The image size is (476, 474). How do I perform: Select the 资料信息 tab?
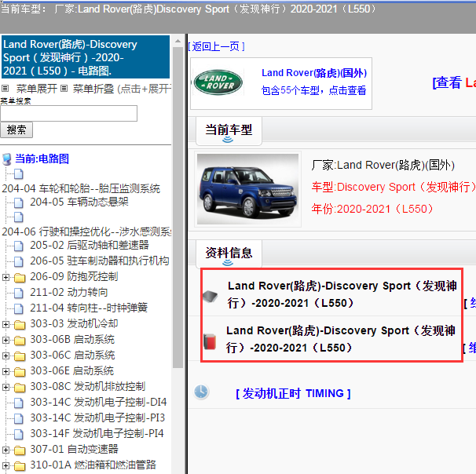tap(229, 253)
